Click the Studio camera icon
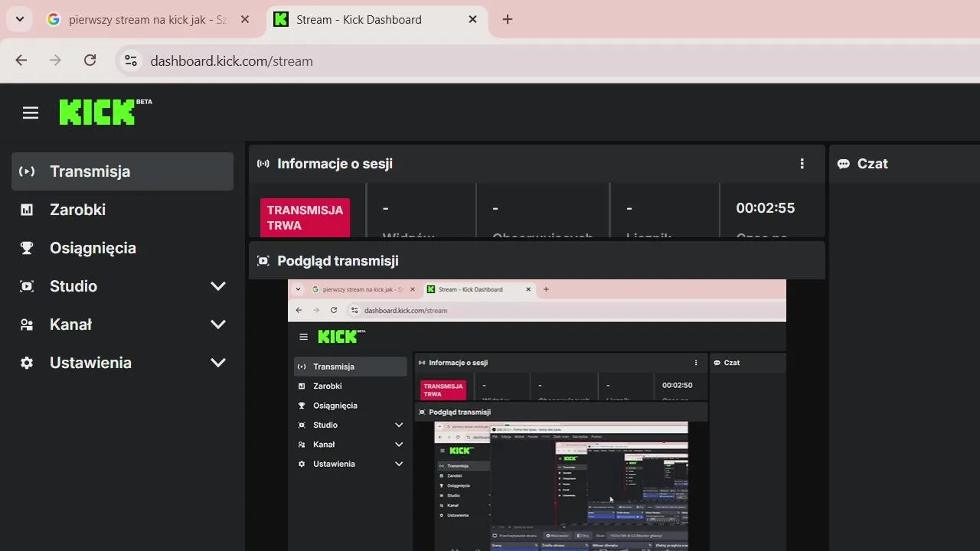980x551 pixels. pos(27,286)
